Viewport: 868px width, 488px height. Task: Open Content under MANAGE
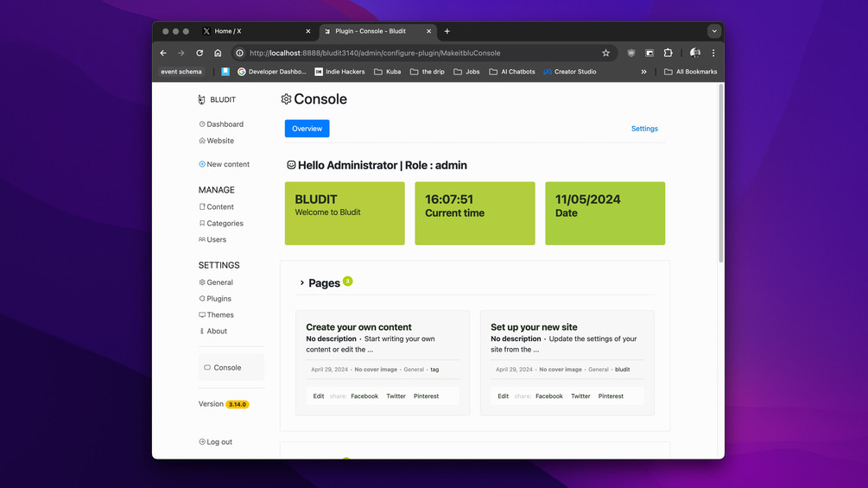(x=217, y=207)
